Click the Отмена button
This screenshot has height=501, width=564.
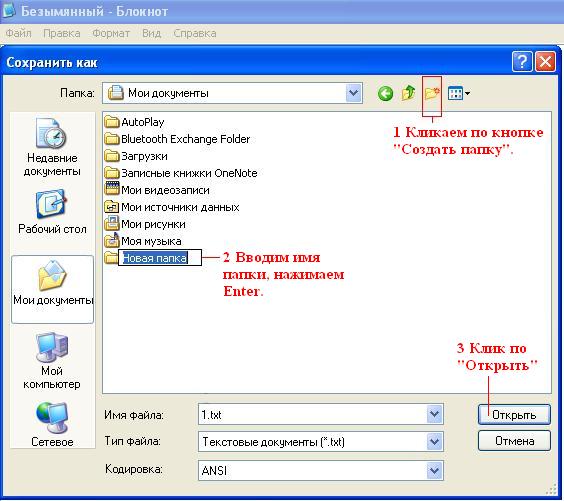[514, 441]
